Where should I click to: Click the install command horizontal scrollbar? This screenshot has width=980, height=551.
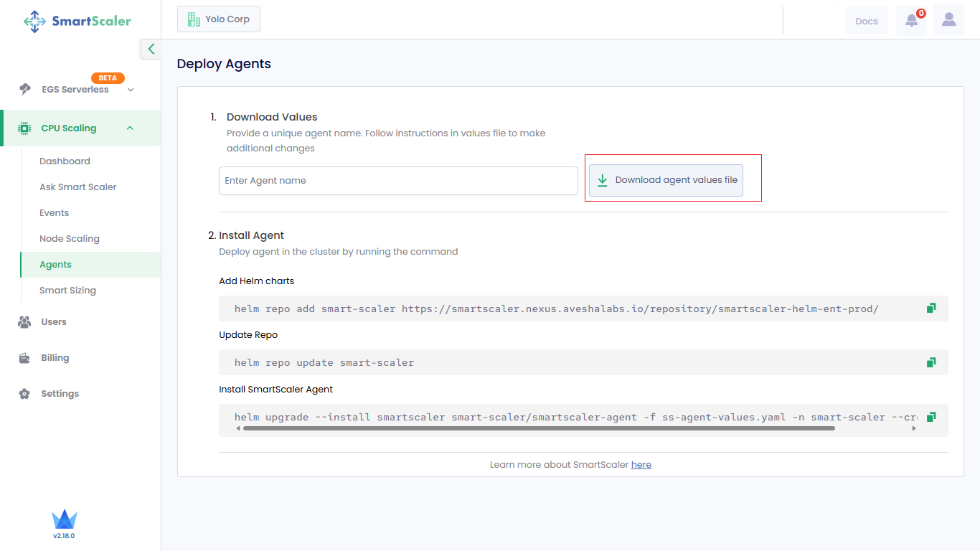[x=538, y=428]
